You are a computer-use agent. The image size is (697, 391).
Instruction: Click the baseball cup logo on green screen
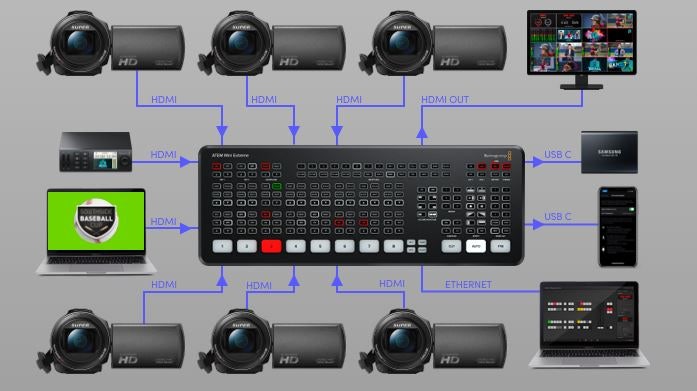(96, 220)
